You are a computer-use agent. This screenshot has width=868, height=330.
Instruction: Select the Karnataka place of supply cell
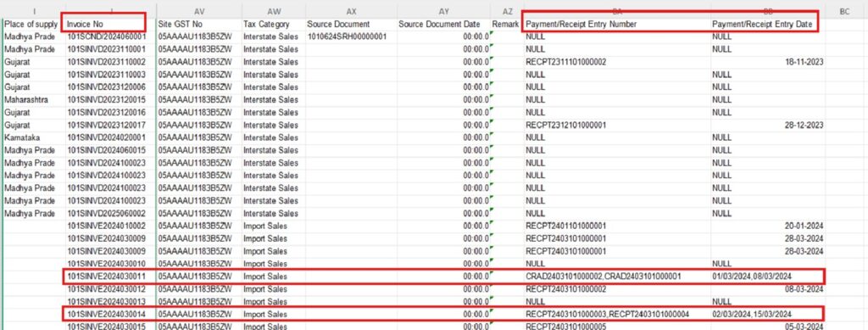[34, 138]
